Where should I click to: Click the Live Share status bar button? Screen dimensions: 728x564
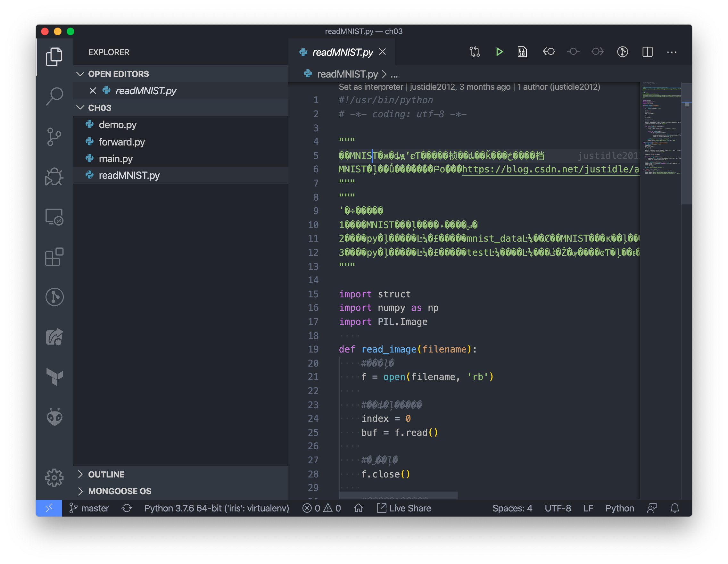(x=404, y=508)
